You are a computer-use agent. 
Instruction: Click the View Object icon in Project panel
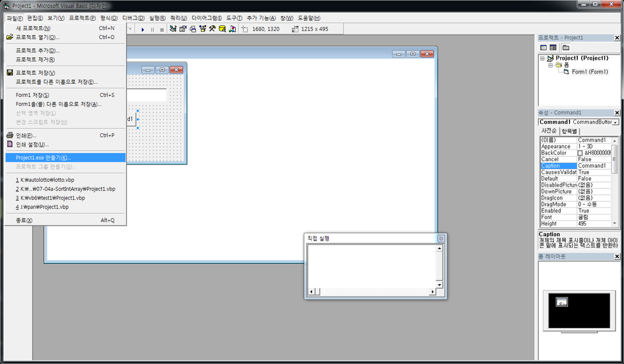[x=553, y=47]
